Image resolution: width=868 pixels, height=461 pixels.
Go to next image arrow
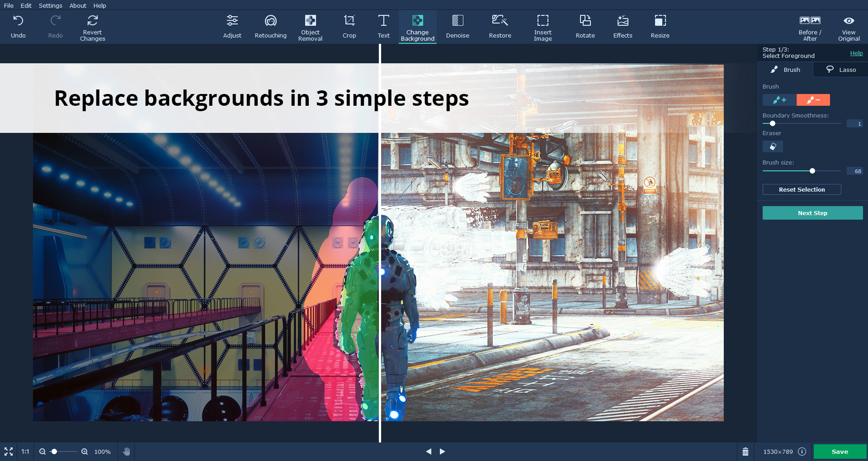point(443,452)
